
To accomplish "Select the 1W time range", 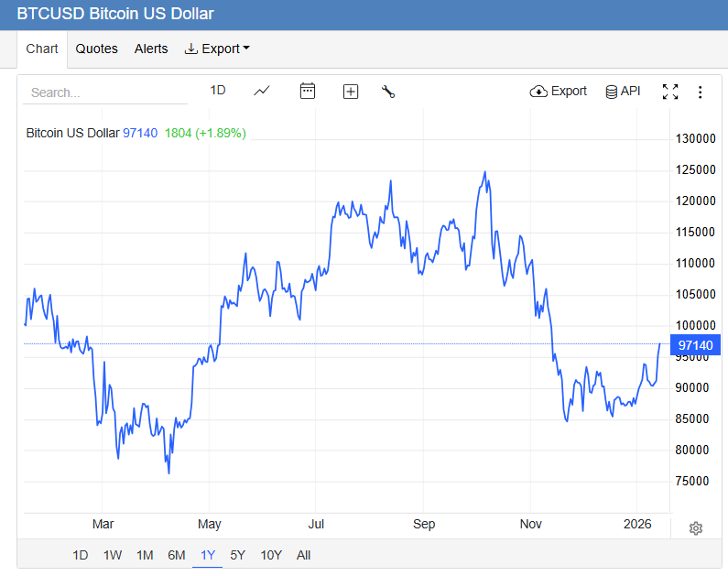I will [x=113, y=555].
